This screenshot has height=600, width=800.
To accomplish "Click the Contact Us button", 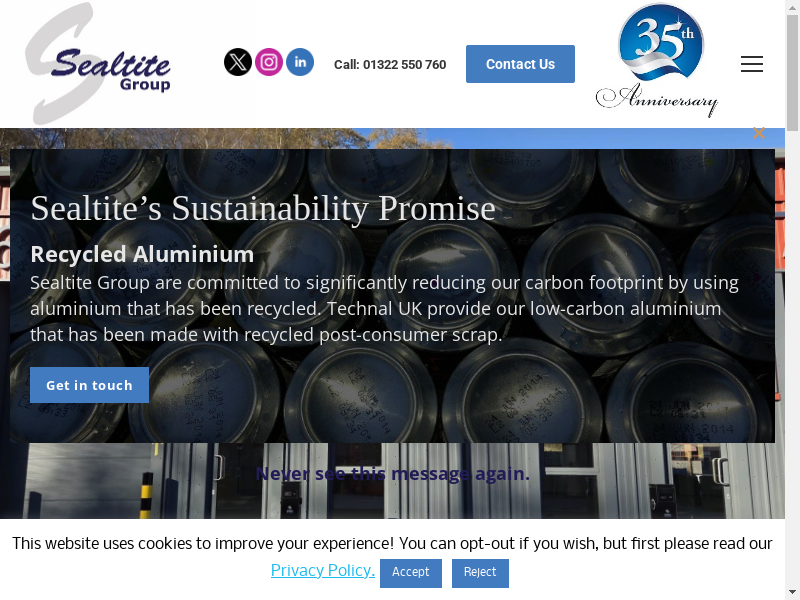I will 520,64.
